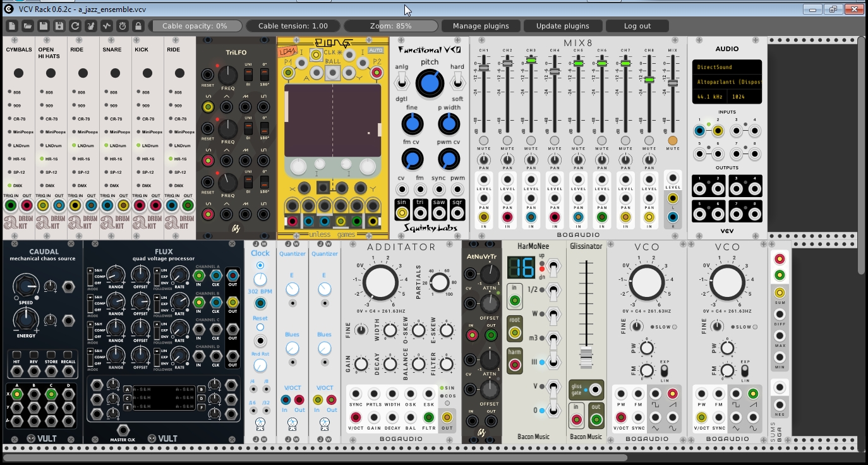Open a patch using the folder icon

[x=28, y=26]
